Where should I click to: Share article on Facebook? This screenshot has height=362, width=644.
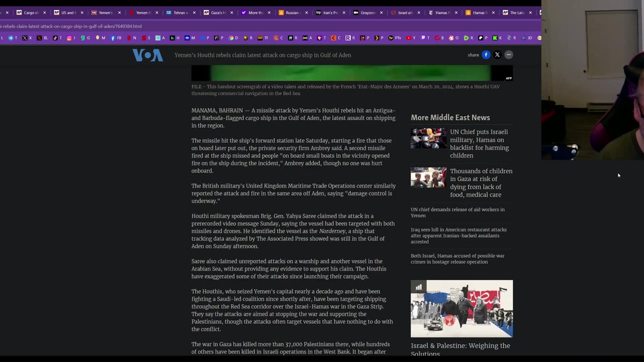tap(486, 55)
